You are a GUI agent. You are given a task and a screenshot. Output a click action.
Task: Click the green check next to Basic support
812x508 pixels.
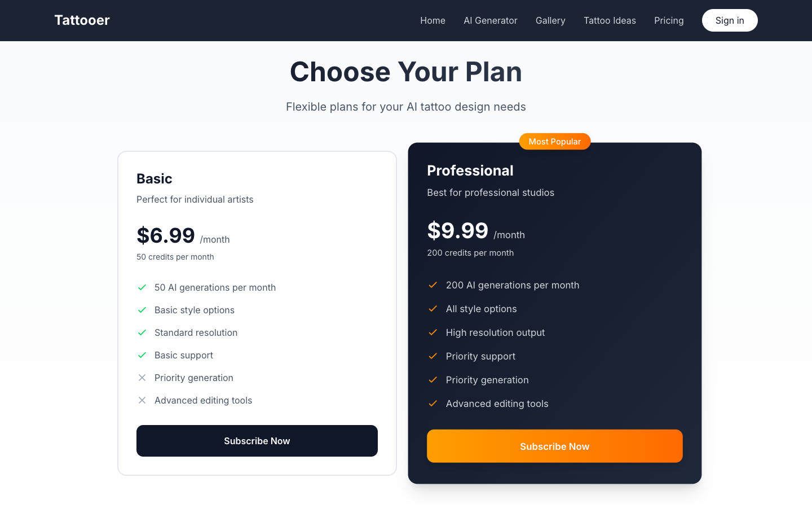pos(142,355)
